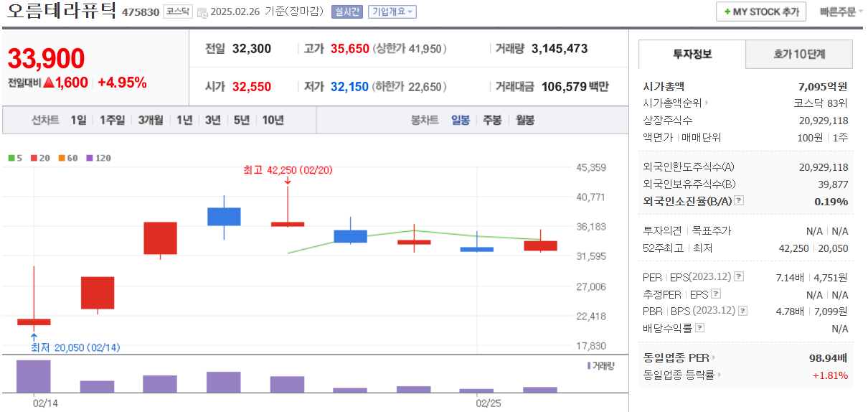This screenshot has width=868, height=412.
Task: Click the 거래대금 value 106,579
Action: 564,87
